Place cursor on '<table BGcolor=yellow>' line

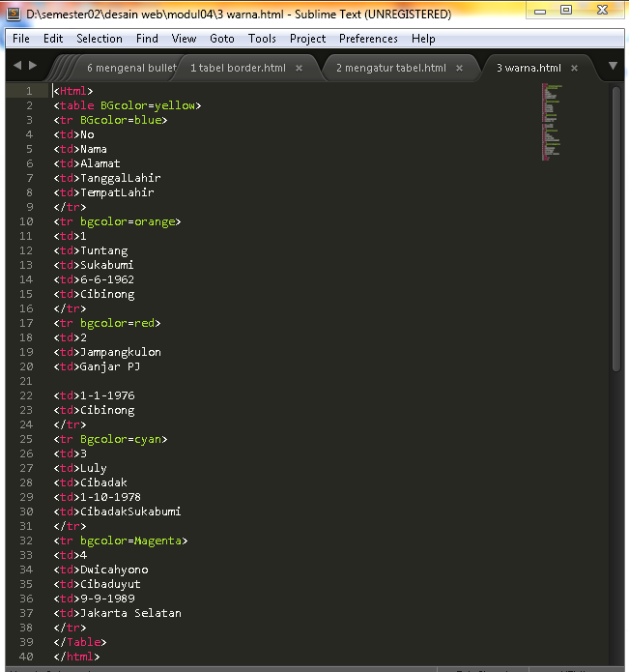tap(128, 105)
